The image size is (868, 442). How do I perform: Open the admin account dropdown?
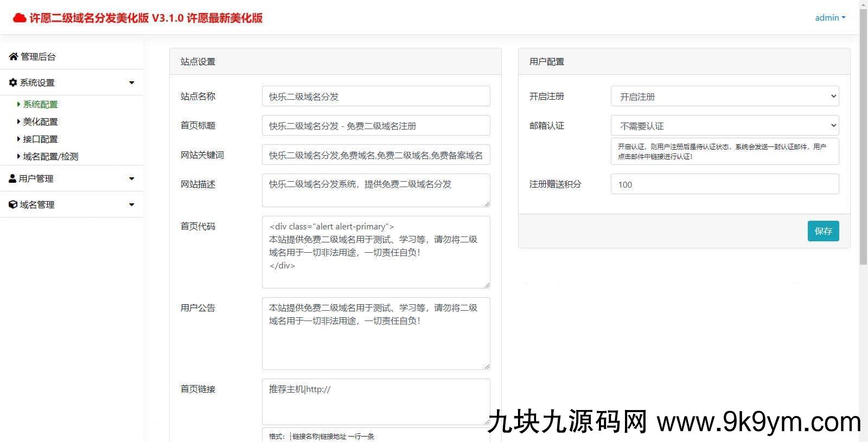(830, 17)
